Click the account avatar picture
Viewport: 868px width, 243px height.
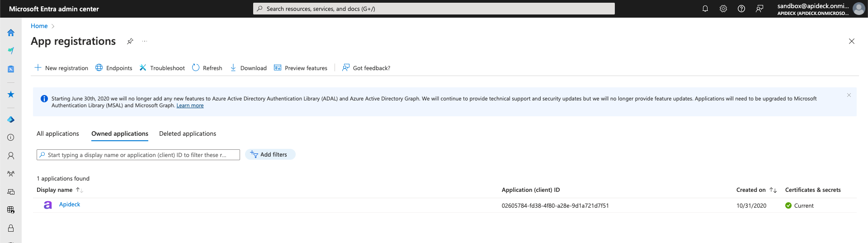coord(859,9)
